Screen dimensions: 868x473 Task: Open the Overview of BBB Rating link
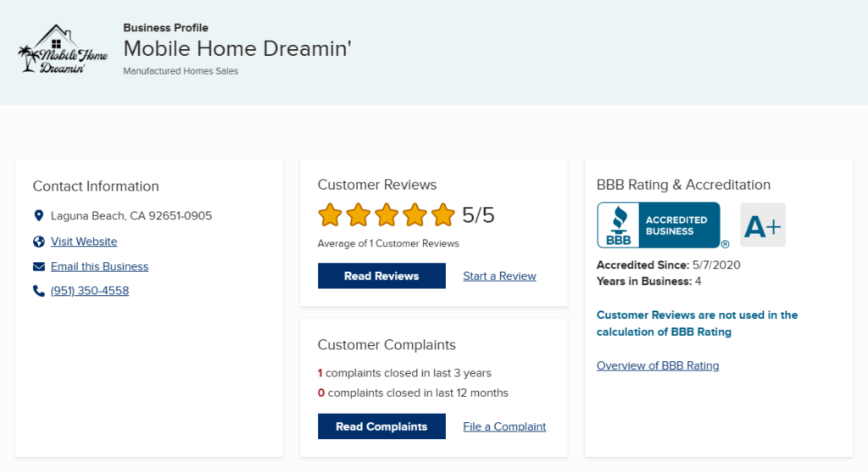click(658, 365)
